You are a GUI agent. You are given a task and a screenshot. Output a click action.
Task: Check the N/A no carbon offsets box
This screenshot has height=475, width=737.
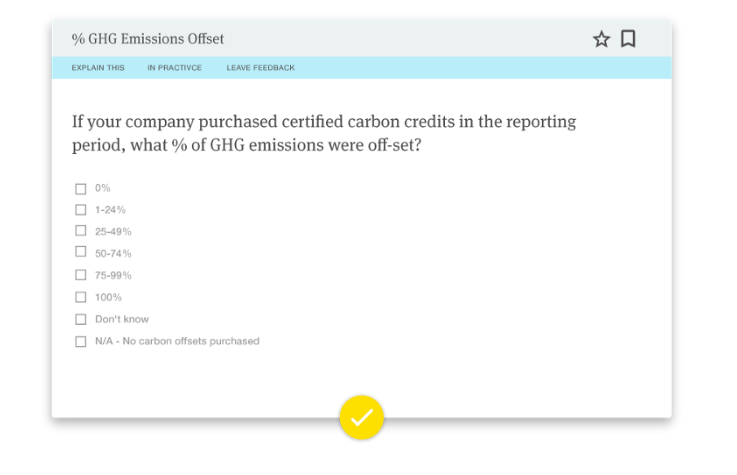(81, 341)
